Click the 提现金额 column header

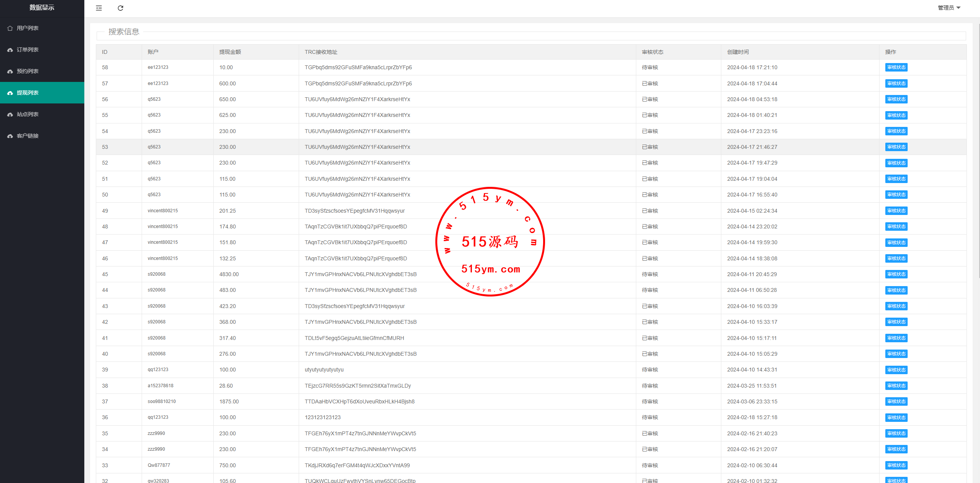point(230,52)
